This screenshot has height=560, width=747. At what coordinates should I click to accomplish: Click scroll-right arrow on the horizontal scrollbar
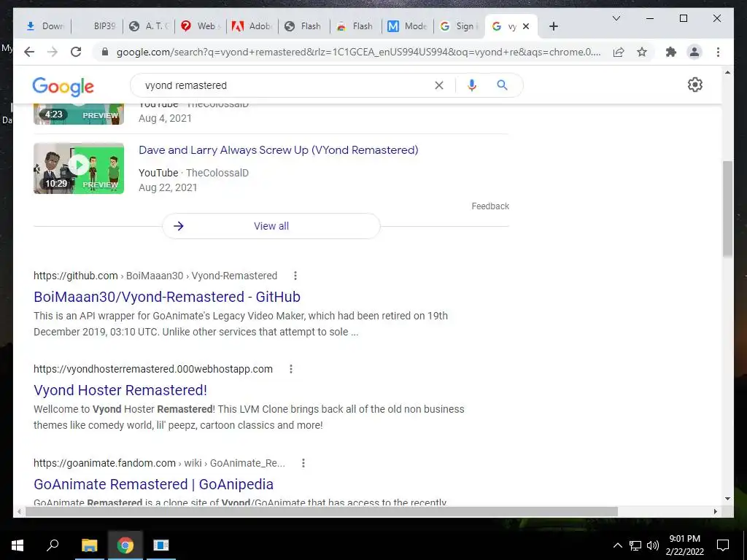coord(715,511)
